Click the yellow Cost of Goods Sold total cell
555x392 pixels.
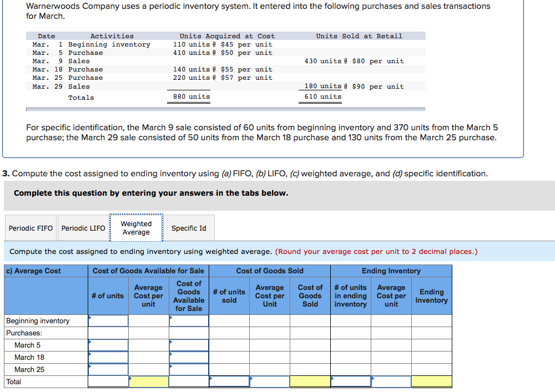310,381
